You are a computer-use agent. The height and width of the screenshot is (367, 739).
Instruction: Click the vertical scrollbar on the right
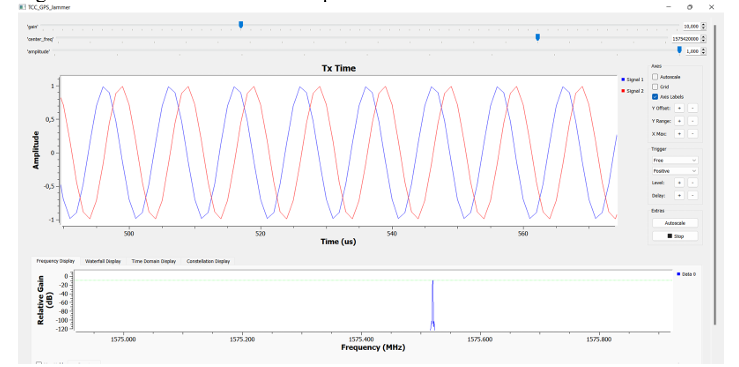(x=715, y=174)
